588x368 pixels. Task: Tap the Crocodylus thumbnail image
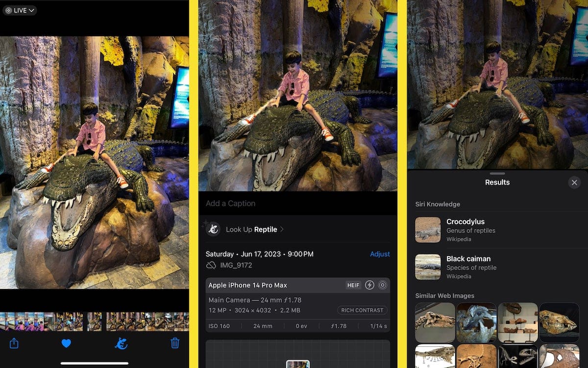[x=428, y=230]
